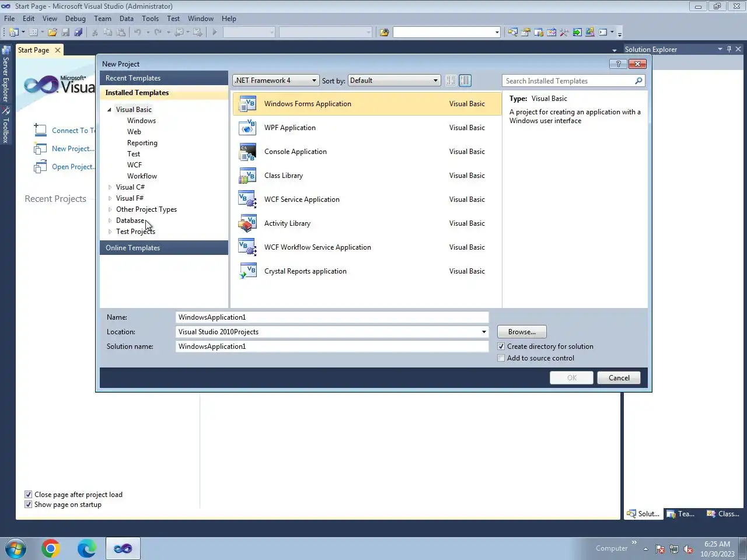This screenshot has width=747, height=560.
Task: Click the New Project toolbar icon
Action: pos(13,32)
